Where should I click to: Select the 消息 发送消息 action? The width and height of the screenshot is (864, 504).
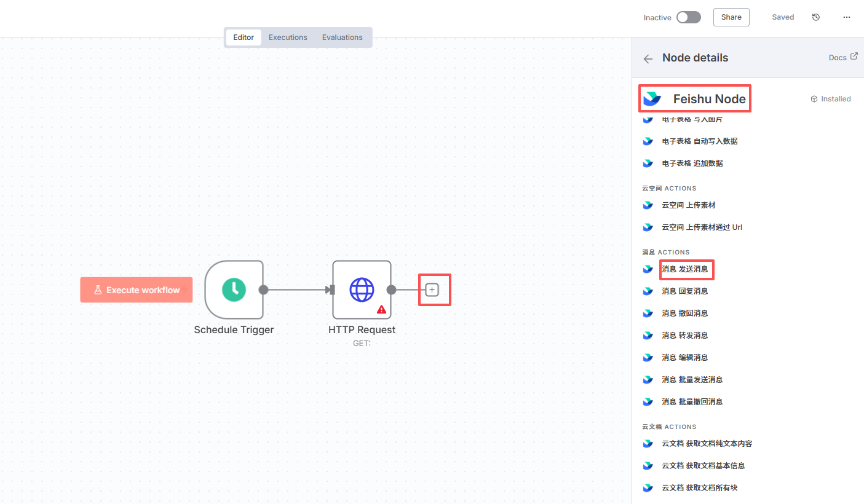684,269
